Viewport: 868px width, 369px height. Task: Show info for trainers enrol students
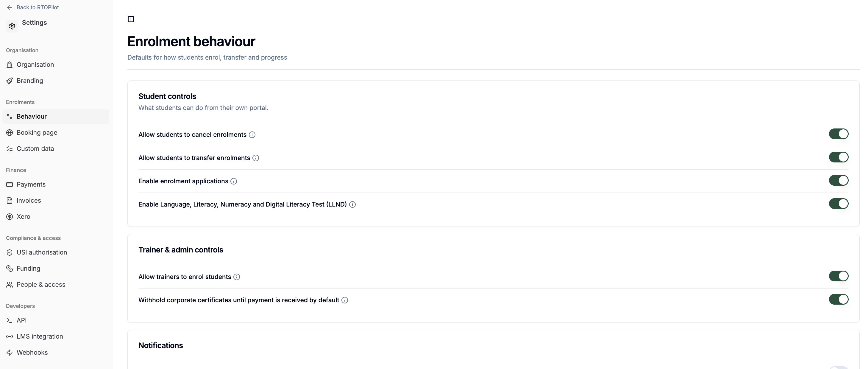[237, 277]
